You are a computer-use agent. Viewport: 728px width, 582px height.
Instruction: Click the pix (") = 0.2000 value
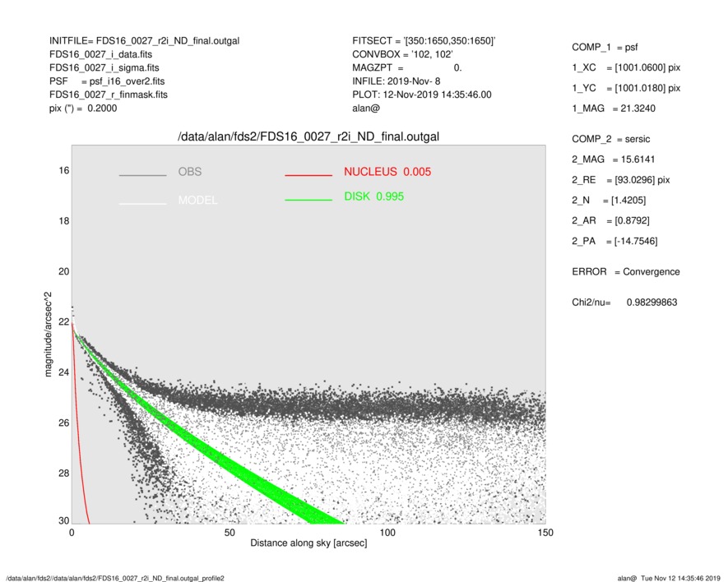point(83,109)
